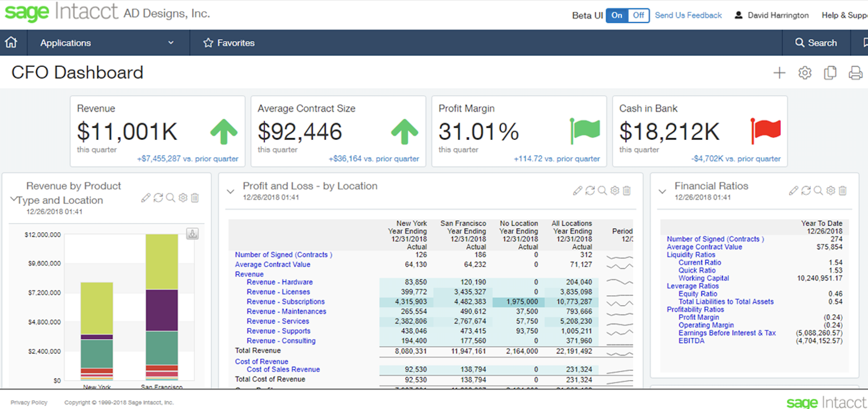Screen dimensions: 868x409
Task: Print the CFO Dashboard
Action: coord(855,73)
